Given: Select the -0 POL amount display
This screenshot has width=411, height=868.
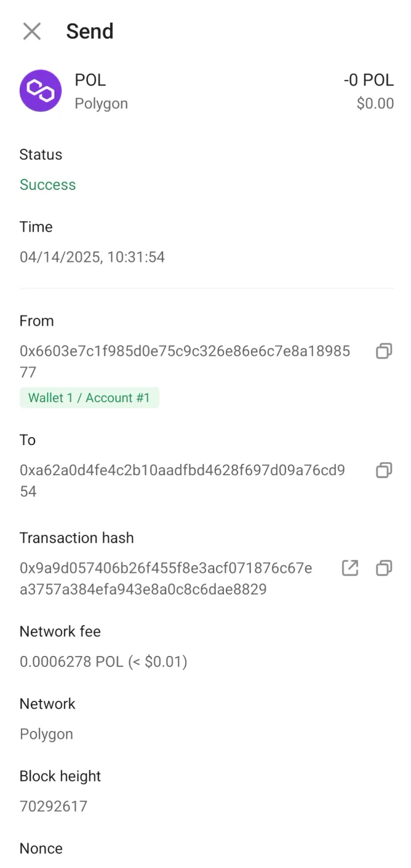Looking at the screenshot, I should click(369, 79).
